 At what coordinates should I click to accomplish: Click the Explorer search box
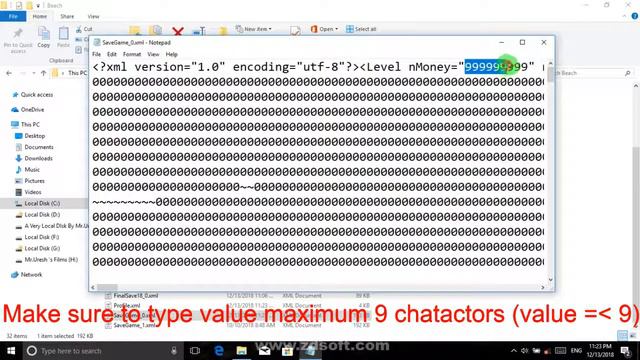point(593,73)
